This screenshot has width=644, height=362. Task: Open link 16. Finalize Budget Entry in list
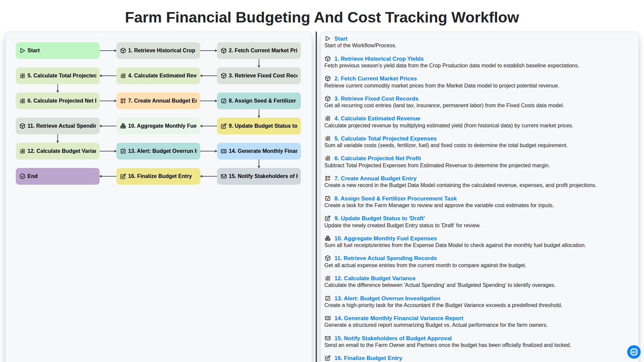click(368, 358)
